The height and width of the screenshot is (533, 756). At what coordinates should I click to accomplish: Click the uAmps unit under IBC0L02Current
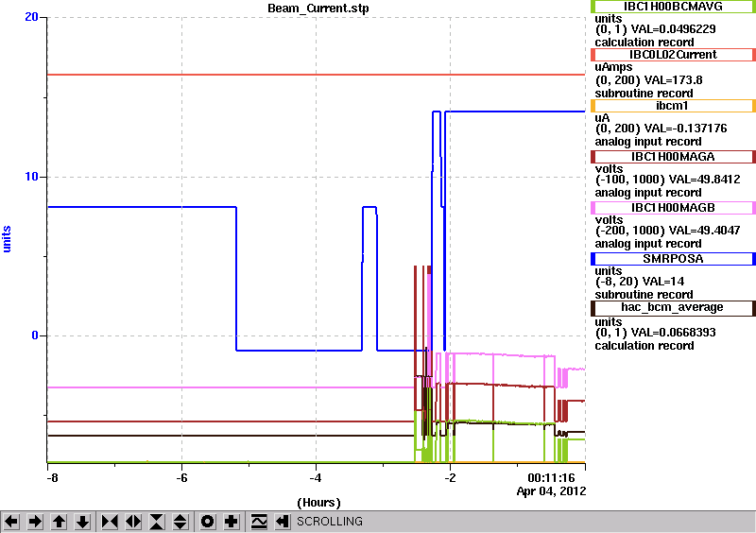[x=613, y=67]
